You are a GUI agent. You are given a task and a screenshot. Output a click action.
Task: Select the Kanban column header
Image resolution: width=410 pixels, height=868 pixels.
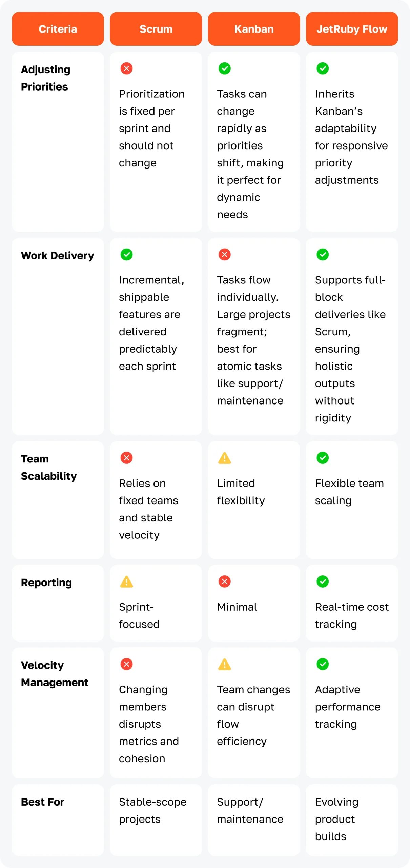[x=254, y=29]
